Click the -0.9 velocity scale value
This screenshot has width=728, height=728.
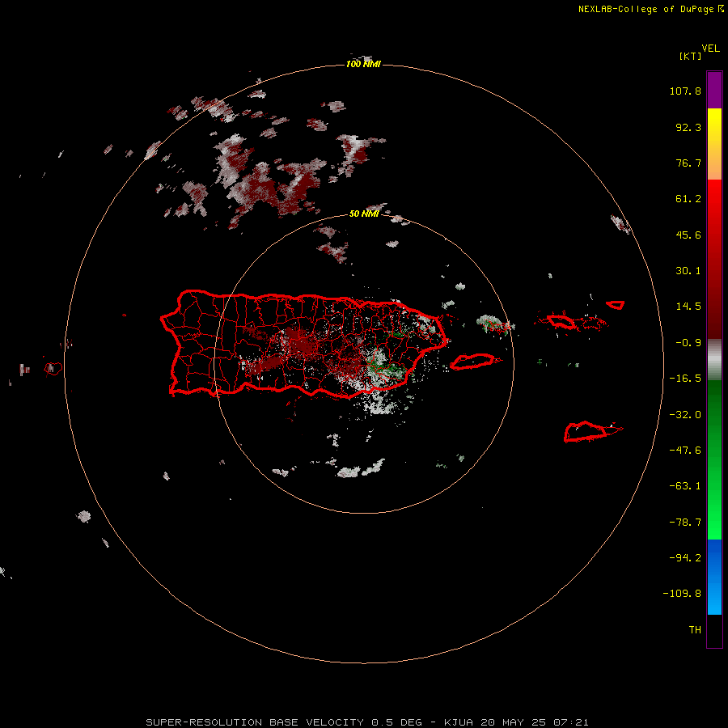(x=688, y=343)
